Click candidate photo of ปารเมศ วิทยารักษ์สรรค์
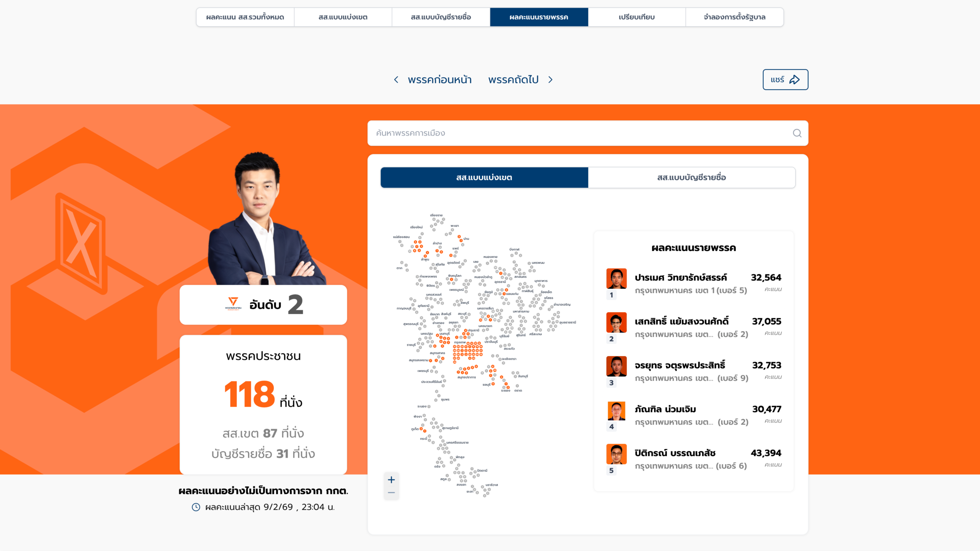Screen dimensions: 980x551 pos(616,279)
